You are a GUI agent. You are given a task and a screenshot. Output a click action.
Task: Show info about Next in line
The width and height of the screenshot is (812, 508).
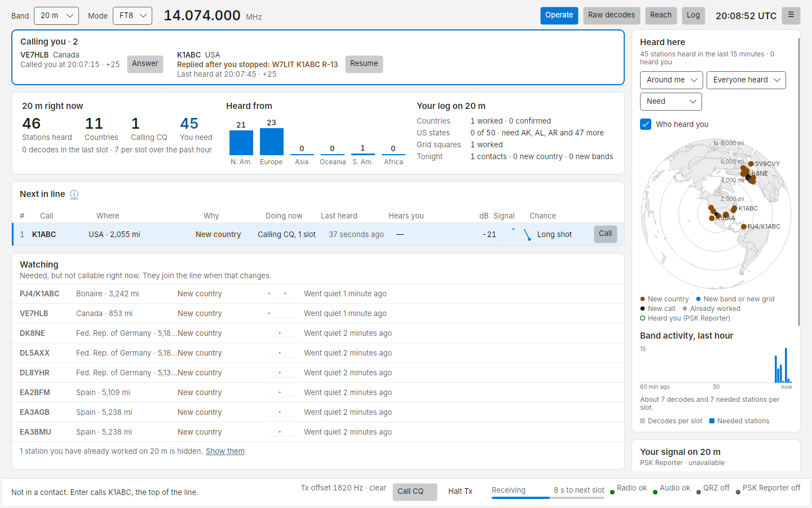click(x=74, y=194)
